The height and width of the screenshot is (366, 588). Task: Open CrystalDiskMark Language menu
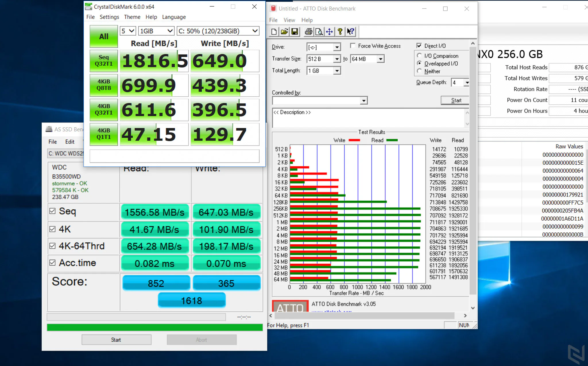(x=174, y=17)
